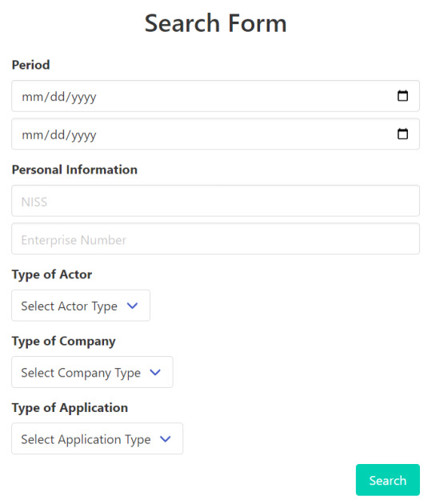This screenshot has height=504, width=432.
Task: Focus the NISS input field
Action: pos(216,201)
